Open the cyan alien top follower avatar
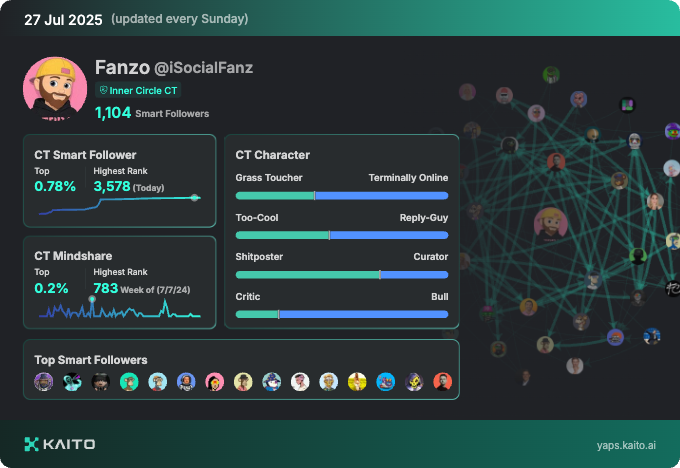The width and height of the screenshot is (680, 468). click(72, 382)
